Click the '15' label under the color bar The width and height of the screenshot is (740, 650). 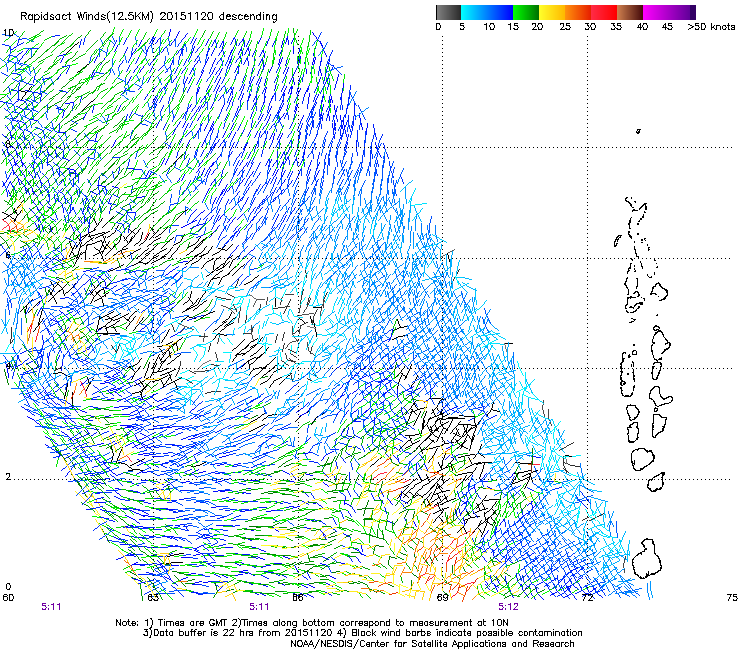(x=513, y=27)
